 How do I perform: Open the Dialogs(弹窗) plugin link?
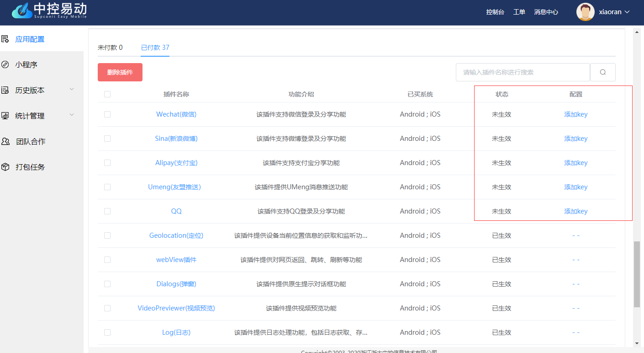click(x=176, y=284)
